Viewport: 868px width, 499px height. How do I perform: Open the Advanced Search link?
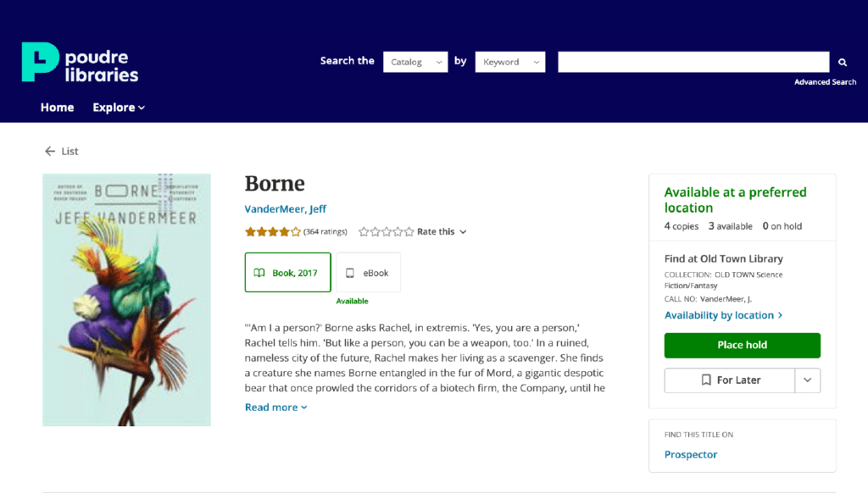pyautogui.click(x=825, y=82)
